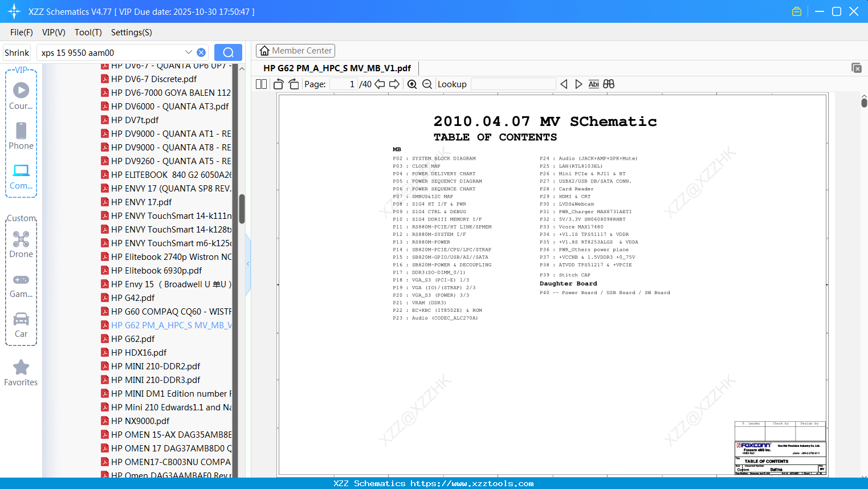Click the page number input field
This screenshot has height=489, width=868.
coord(344,84)
